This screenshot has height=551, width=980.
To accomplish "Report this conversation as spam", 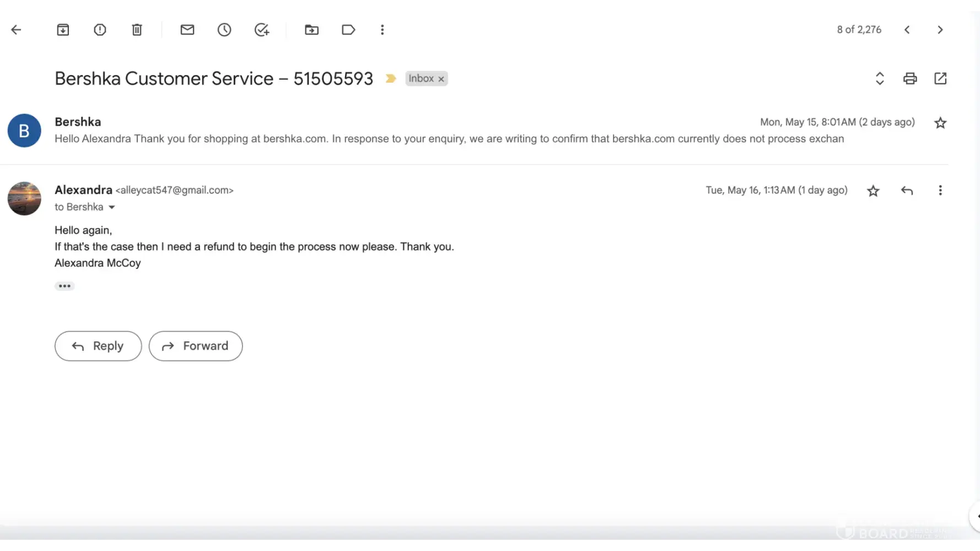I will coord(100,30).
